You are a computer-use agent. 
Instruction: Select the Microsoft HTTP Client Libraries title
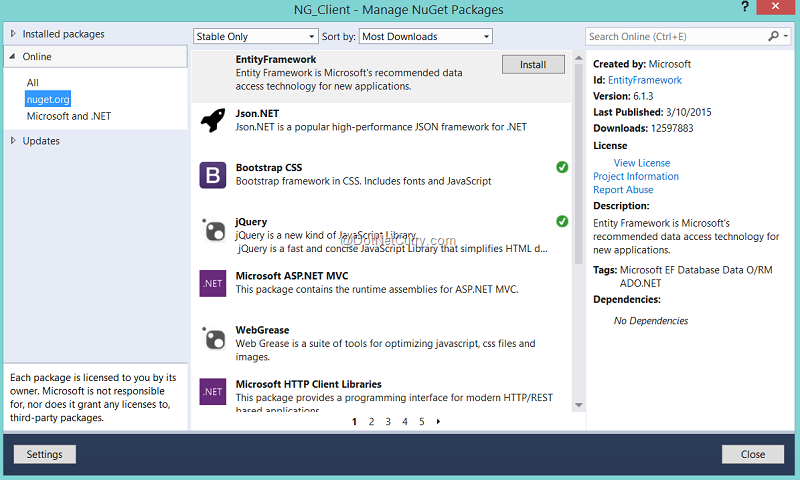pyautogui.click(x=309, y=384)
